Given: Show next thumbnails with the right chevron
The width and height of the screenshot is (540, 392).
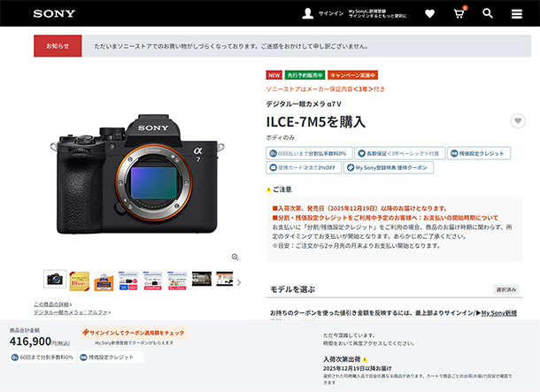Looking at the screenshot, I should coord(239,282).
